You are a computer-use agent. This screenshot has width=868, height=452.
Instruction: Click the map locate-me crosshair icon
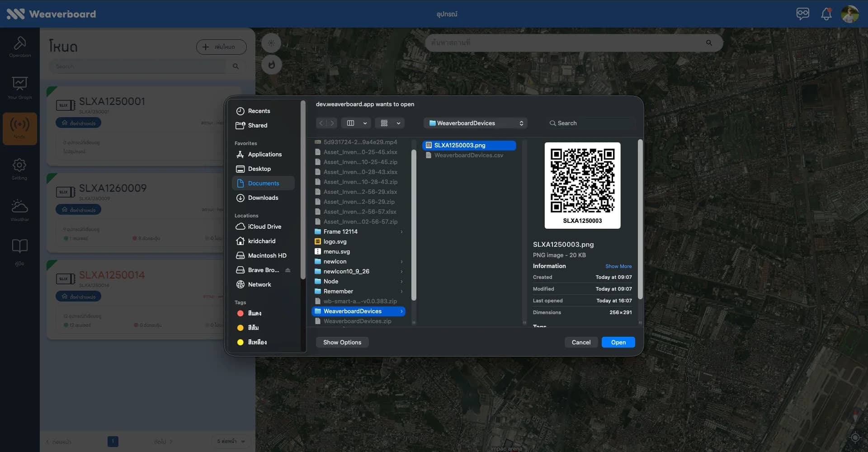pyautogui.click(x=855, y=437)
